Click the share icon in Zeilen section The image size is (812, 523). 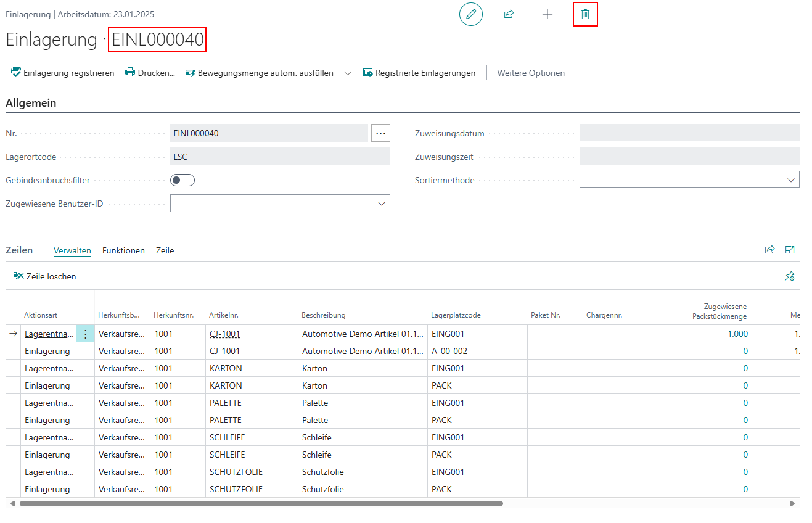tap(769, 250)
